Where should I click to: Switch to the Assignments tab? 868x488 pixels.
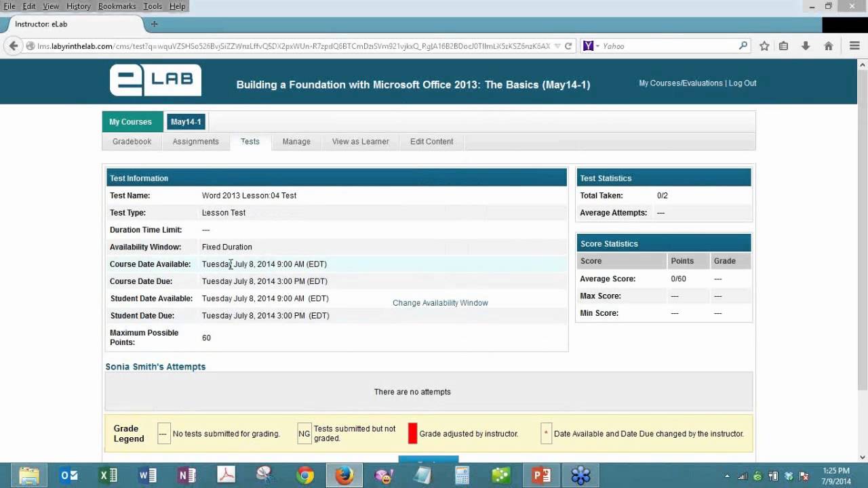pyautogui.click(x=195, y=142)
